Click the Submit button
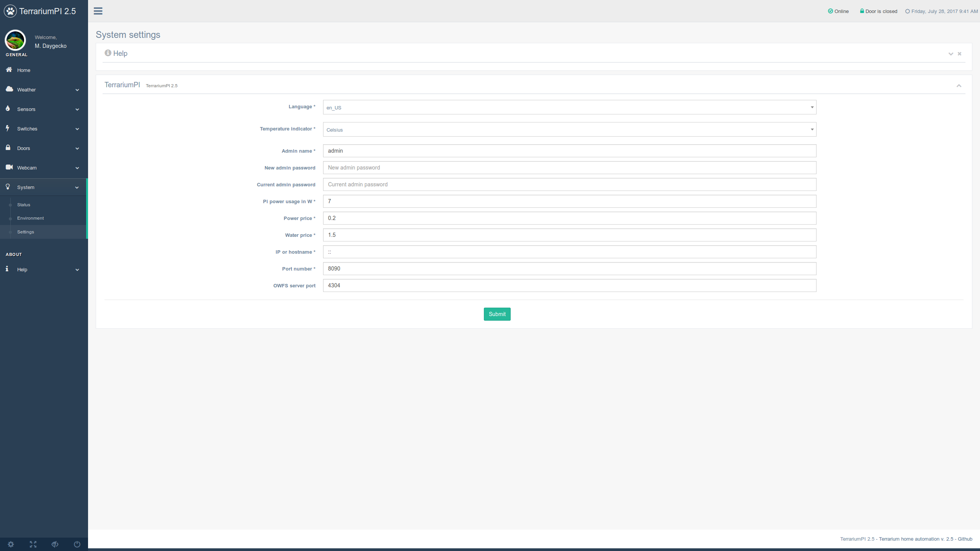The image size is (980, 551). pyautogui.click(x=497, y=314)
